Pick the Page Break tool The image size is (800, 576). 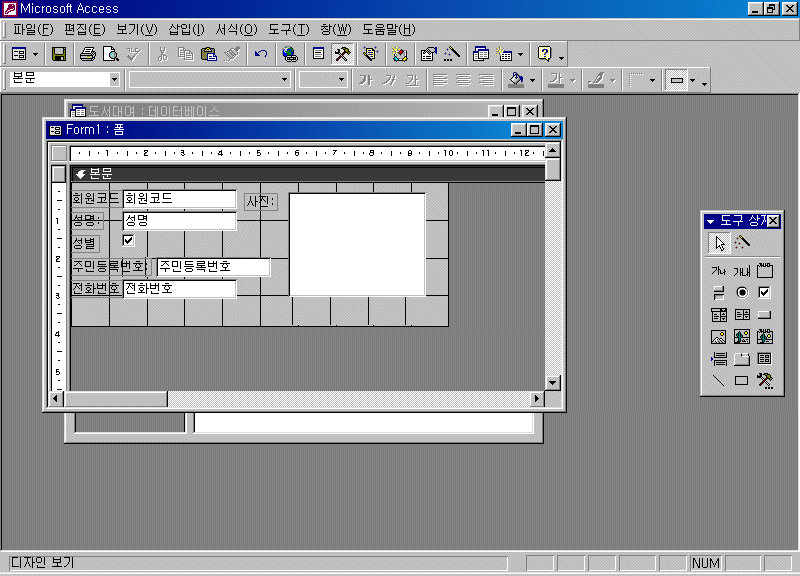(719, 359)
